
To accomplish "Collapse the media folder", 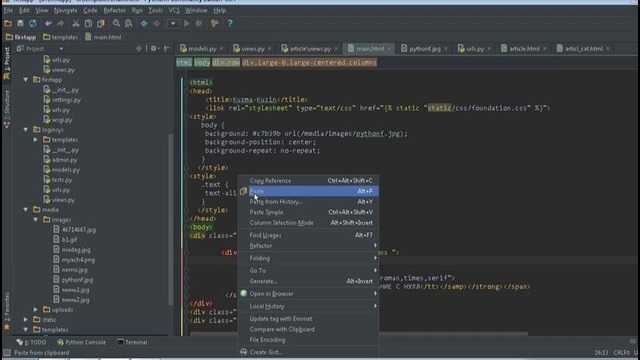I will point(26,209).
